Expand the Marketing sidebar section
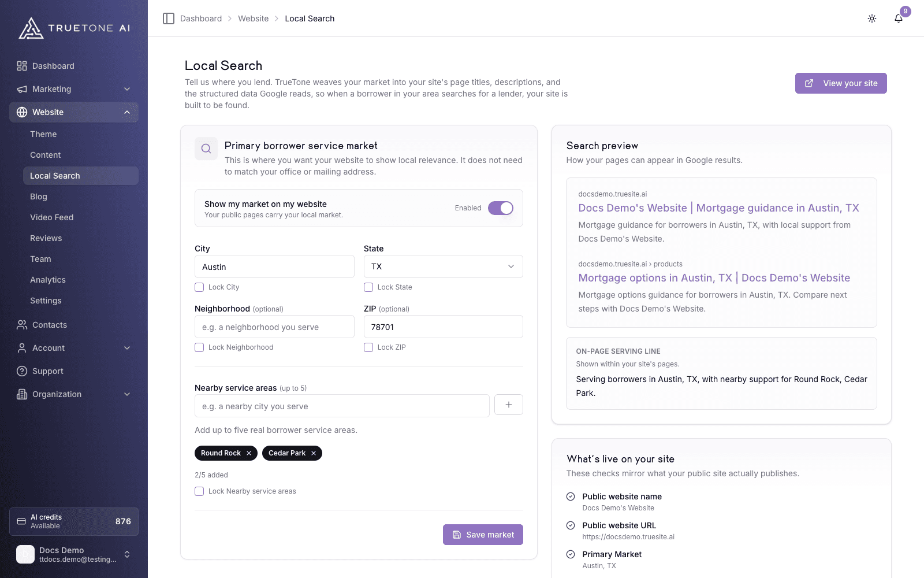The width and height of the screenshot is (924, 578). pyautogui.click(x=74, y=89)
